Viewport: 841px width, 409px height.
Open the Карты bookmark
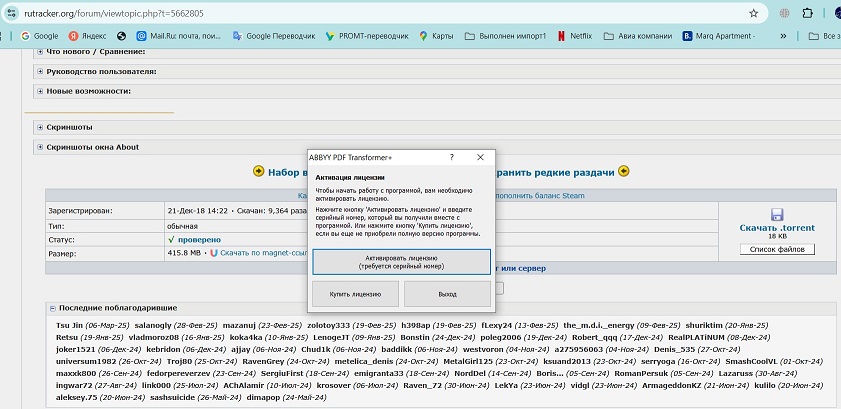(x=435, y=36)
